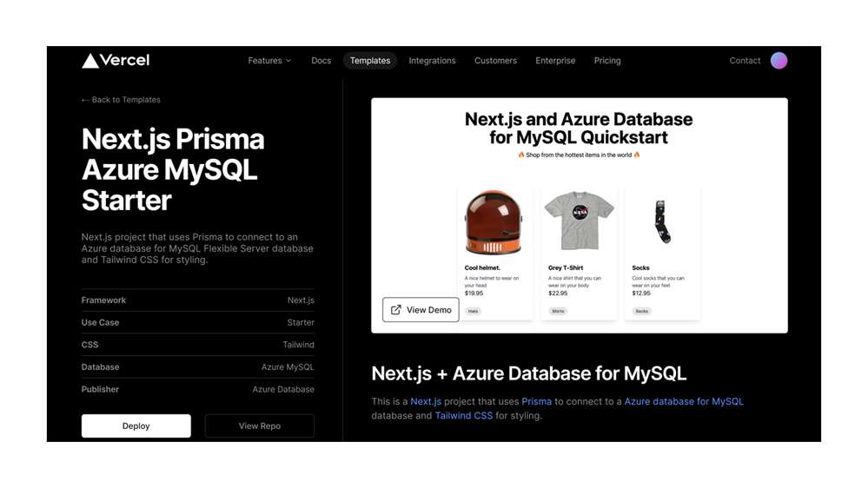
Task: Click the $22.95 price text
Action: [x=558, y=293]
